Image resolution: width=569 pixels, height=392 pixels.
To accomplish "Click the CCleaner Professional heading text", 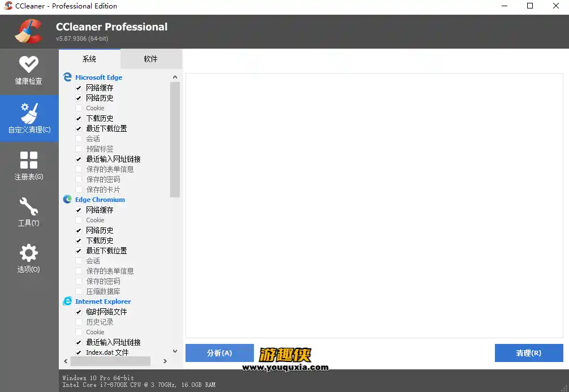I will (x=111, y=27).
